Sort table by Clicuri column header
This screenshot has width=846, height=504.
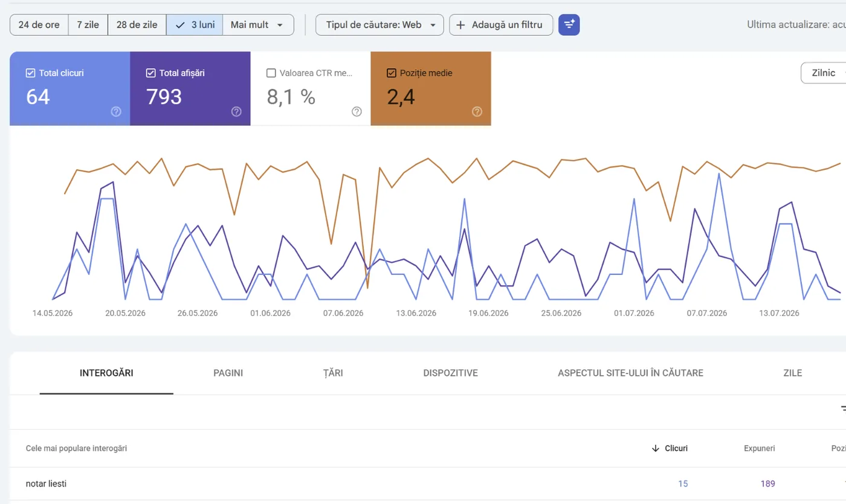pos(676,448)
